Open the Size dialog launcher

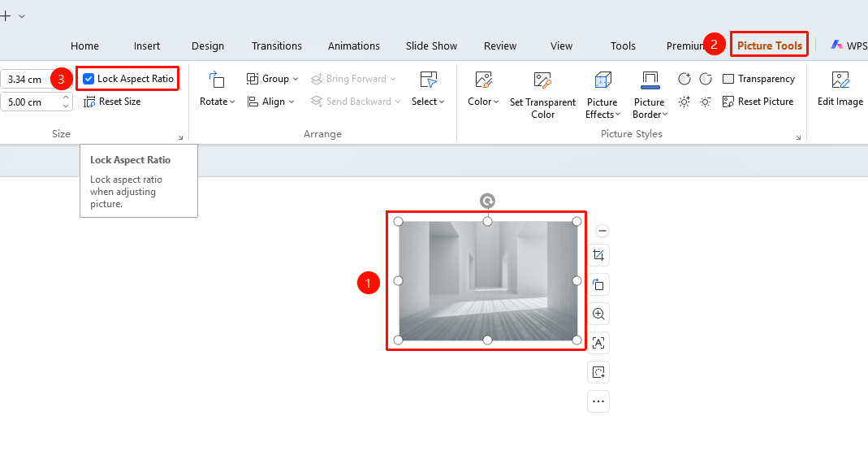click(180, 137)
